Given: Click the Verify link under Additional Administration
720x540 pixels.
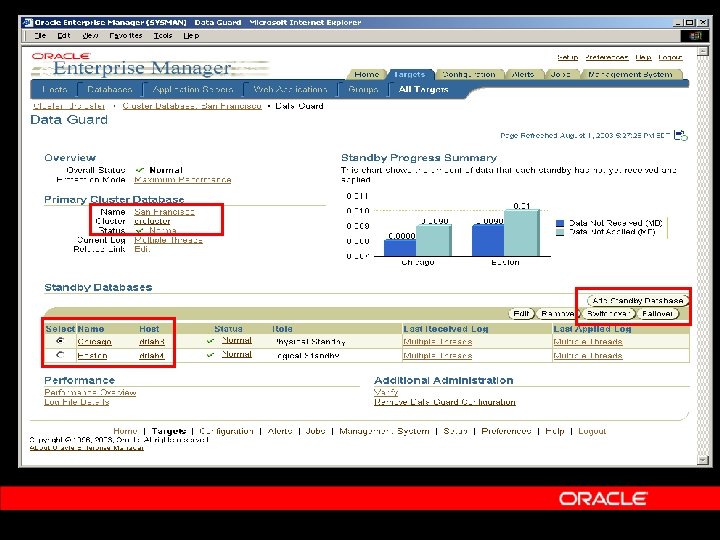Looking at the screenshot, I should (x=386, y=393).
